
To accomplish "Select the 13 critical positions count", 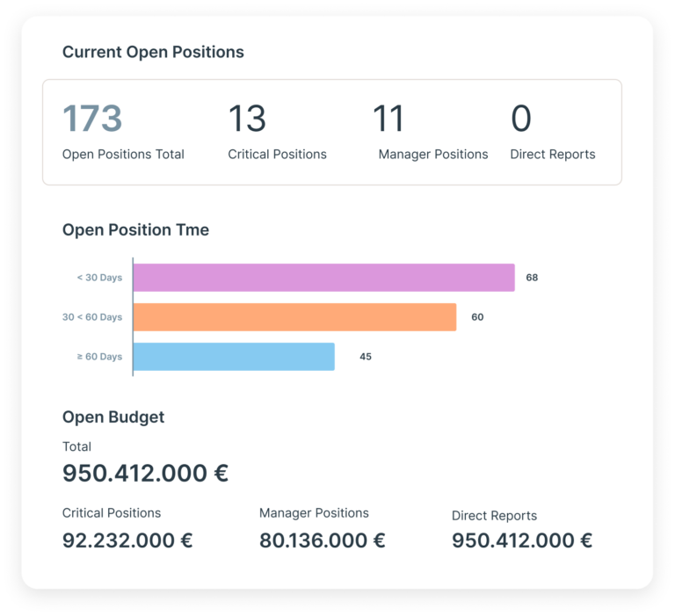I will 247,119.
